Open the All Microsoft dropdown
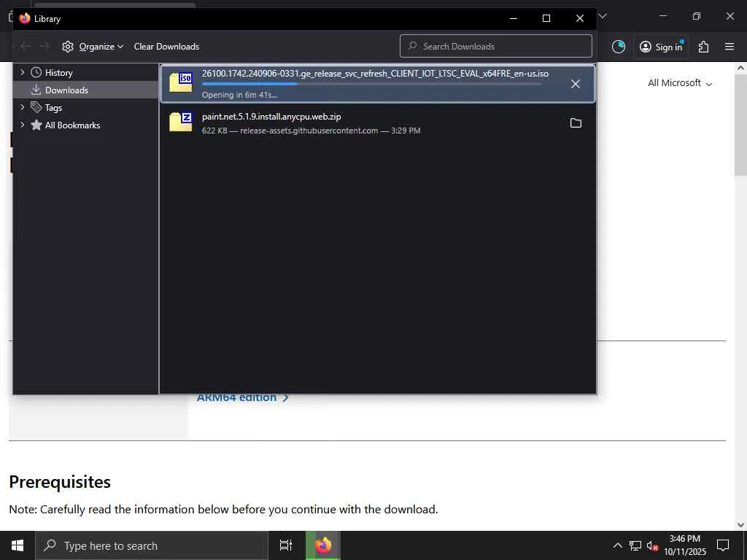Screen dimensions: 747x560 (x=680, y=83)
